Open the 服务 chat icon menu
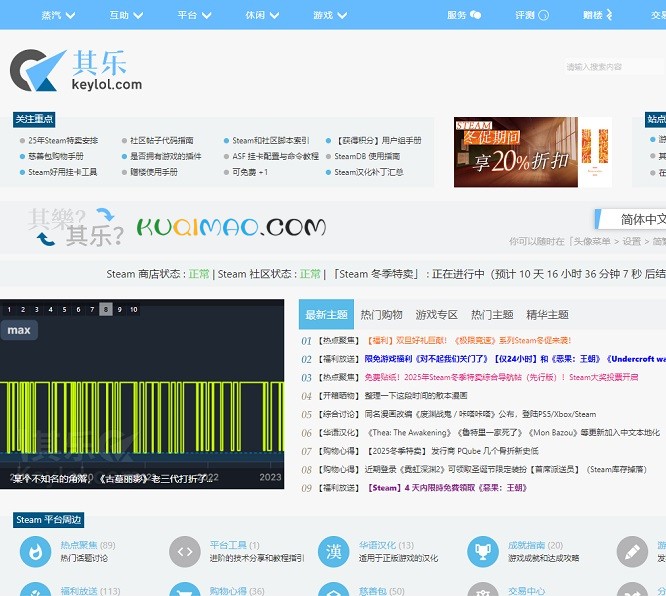Viewport: 666px width, 596px height. (x=464, y=15)
